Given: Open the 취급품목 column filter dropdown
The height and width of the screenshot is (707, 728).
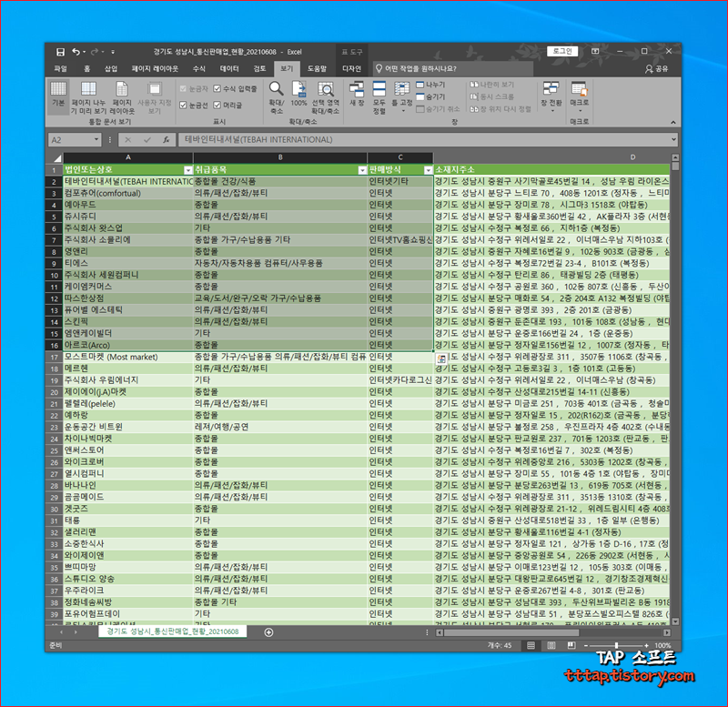Looking at the screenshot, I should pos(362,170).
